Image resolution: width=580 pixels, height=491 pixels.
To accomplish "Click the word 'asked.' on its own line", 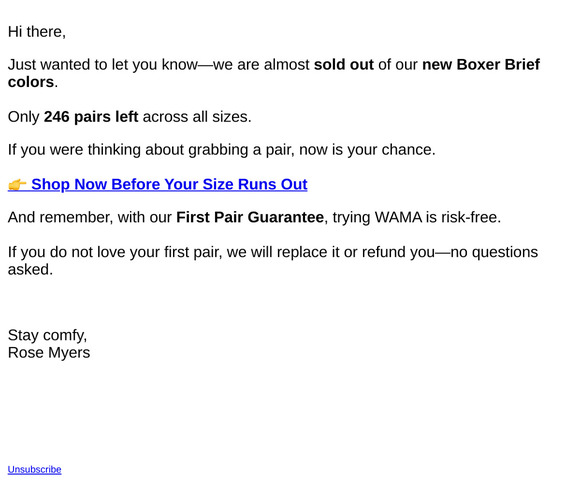I will coord(30,269).
